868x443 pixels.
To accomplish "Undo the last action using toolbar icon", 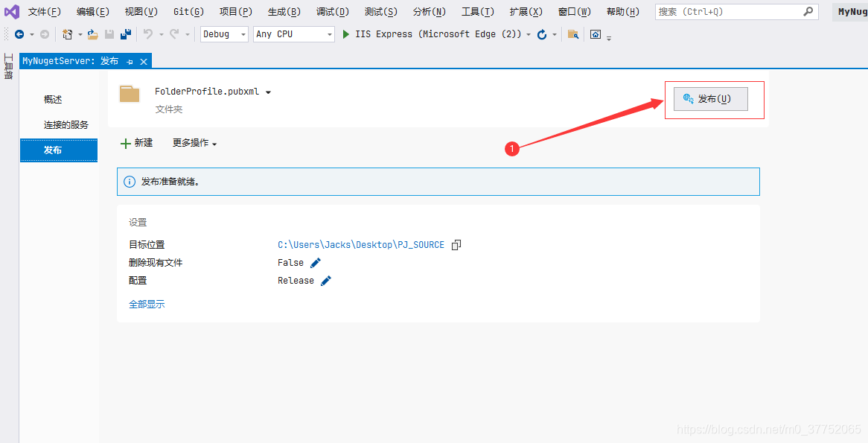I will tap(148, 34).
